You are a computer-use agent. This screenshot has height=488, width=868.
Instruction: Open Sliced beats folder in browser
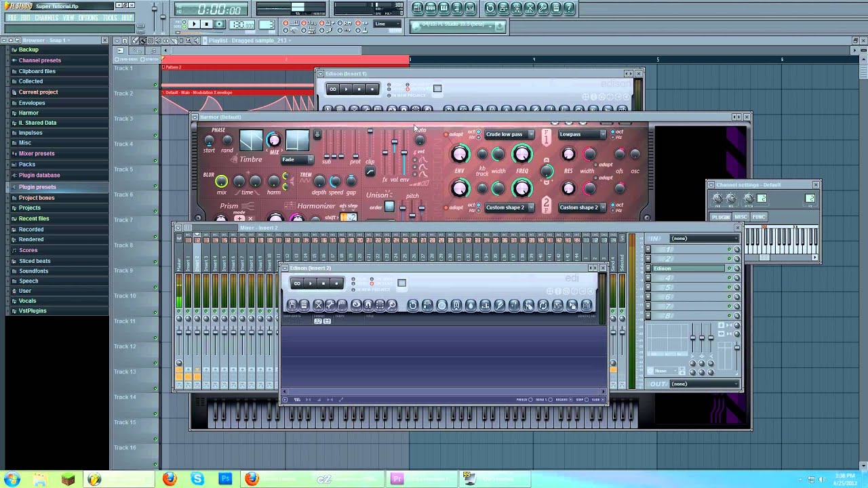coord(35,261)
